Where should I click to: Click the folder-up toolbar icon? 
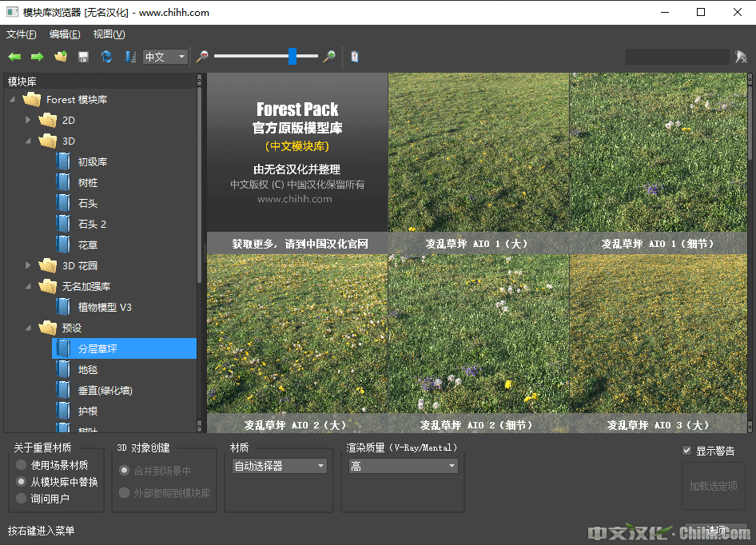click(x=60, y=57)
